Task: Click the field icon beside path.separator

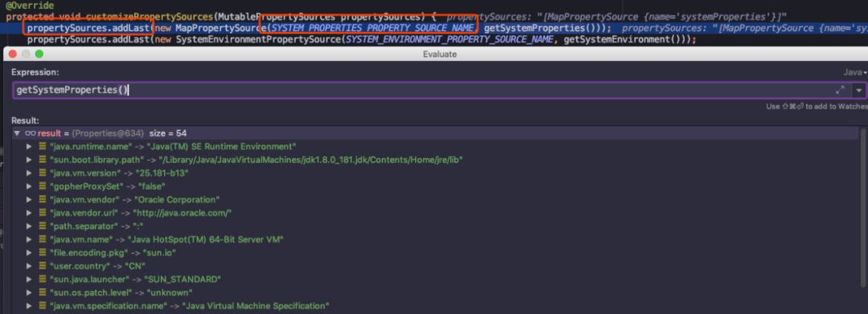Action: tap(42, 226)
